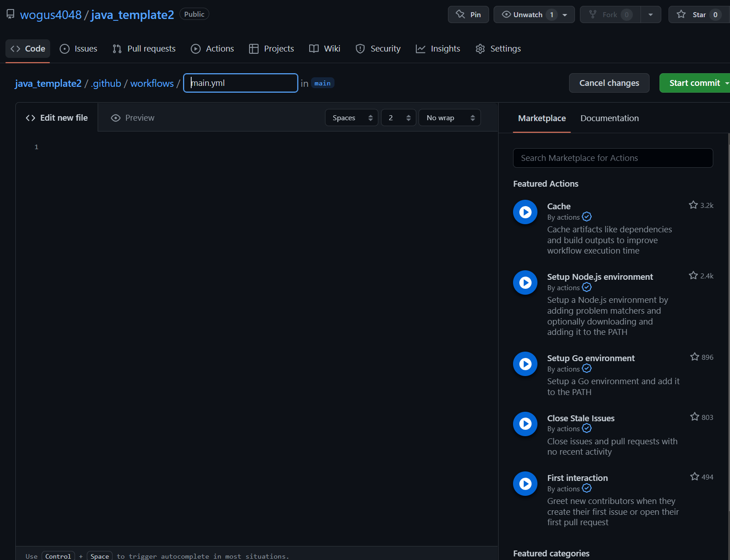The image size is (730, 560).
Task: Open the Cache action title
Action: click(559, 206)
